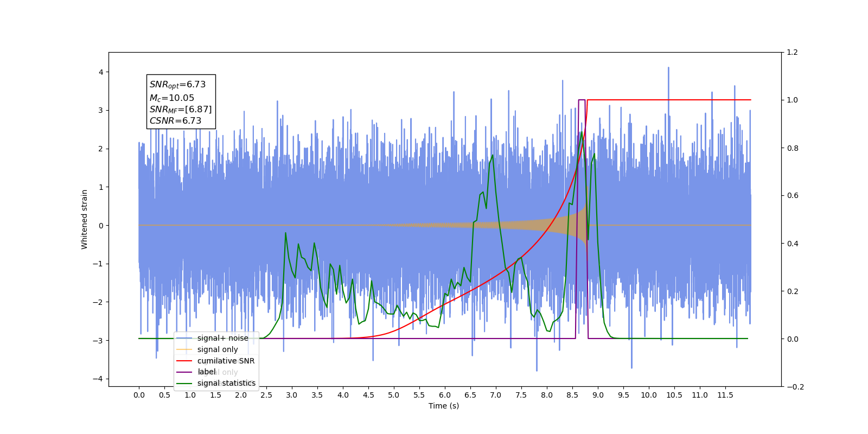Click the 5.0 tick on the time axis

coord(394,395)
